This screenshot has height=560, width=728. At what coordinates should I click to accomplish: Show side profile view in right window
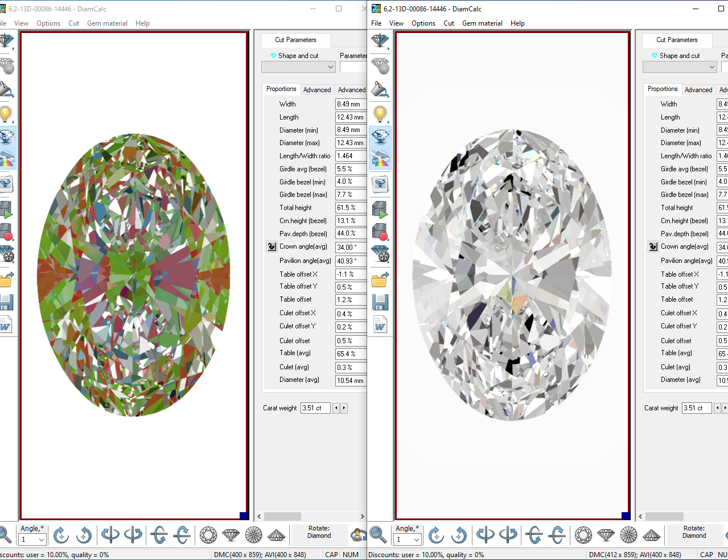606,535
